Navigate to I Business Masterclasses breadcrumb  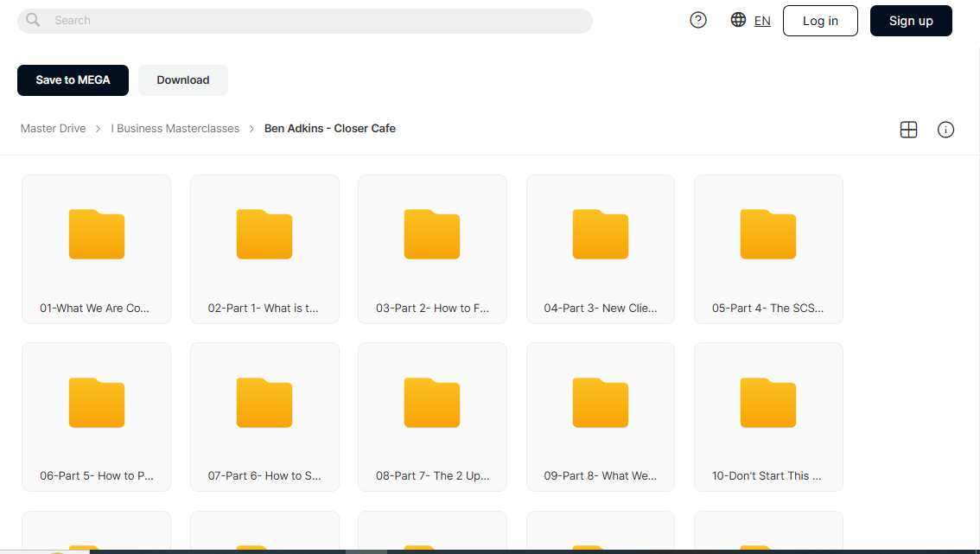175,128
